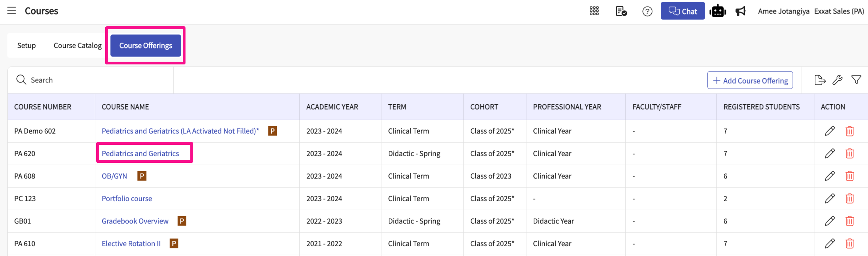Delete the PC 123 Portfolio course row
Screen dimensions: 868x256
point(849,198)
